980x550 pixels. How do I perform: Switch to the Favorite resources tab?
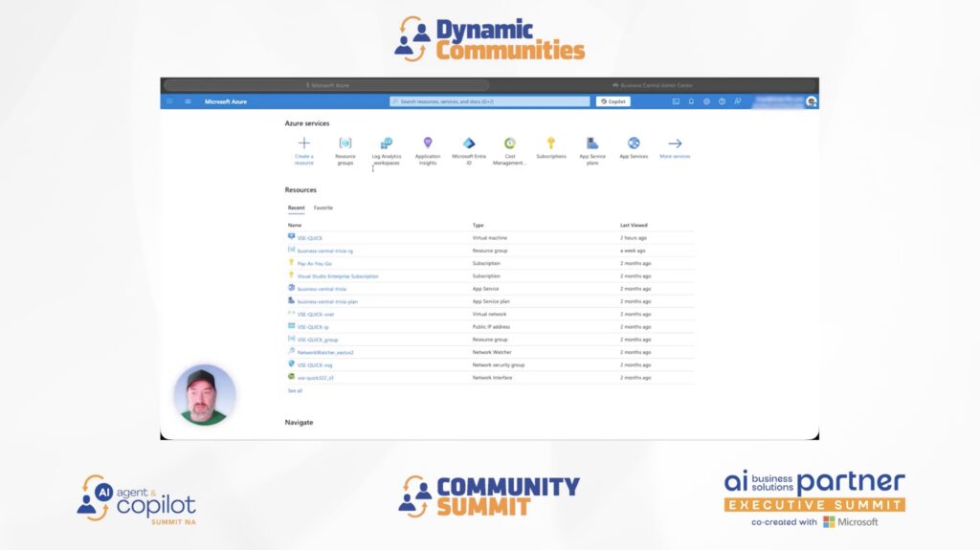pos(323,208)
